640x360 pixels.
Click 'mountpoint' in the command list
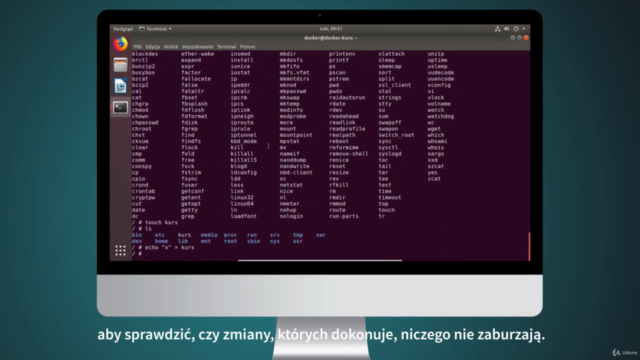click(x=296, y=135)
